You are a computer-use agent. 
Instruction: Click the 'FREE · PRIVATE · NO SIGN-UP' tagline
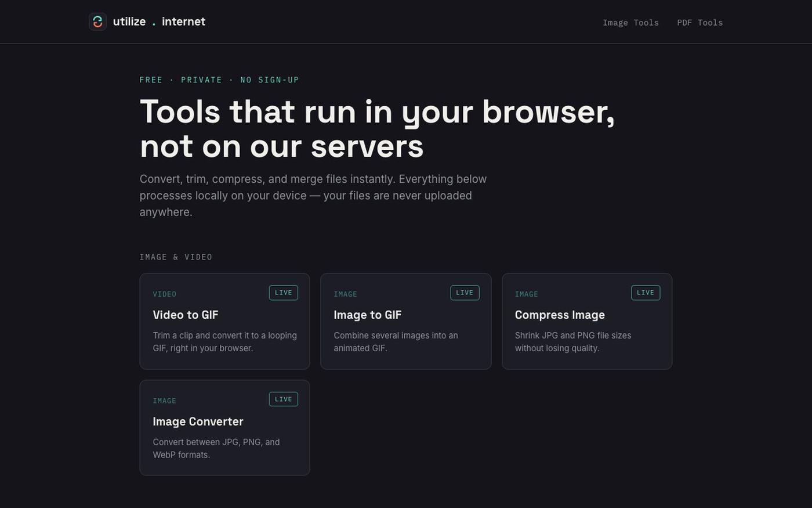[x=219, y=80]
